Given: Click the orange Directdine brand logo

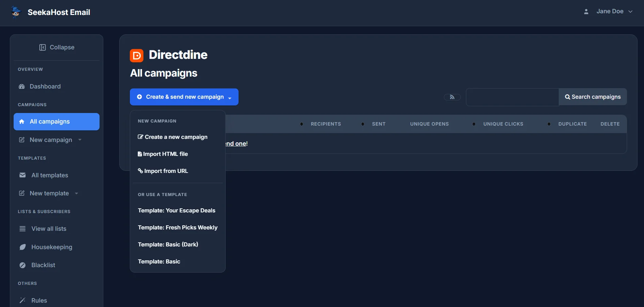Looking at the screenshot, I should [137, 55].
